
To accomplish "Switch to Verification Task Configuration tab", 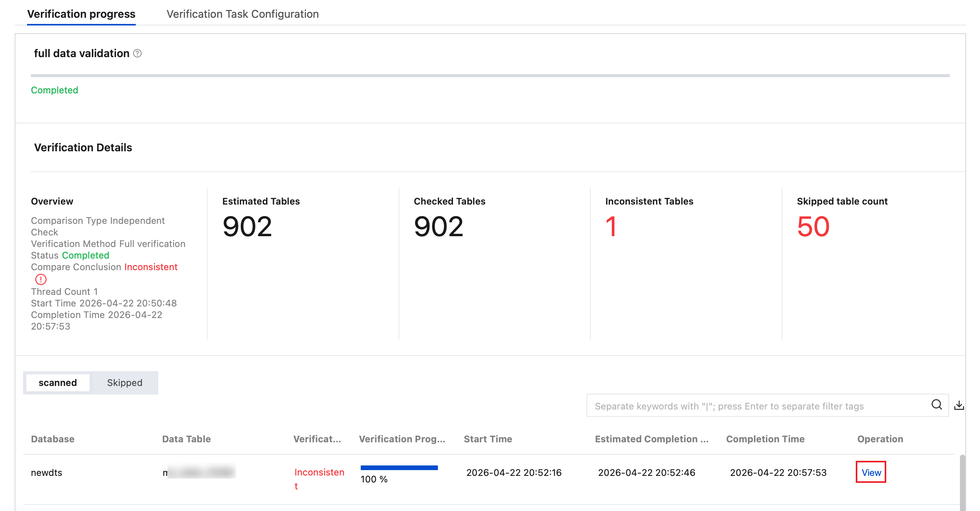I will pyautogui.click(x=243, y=14).
